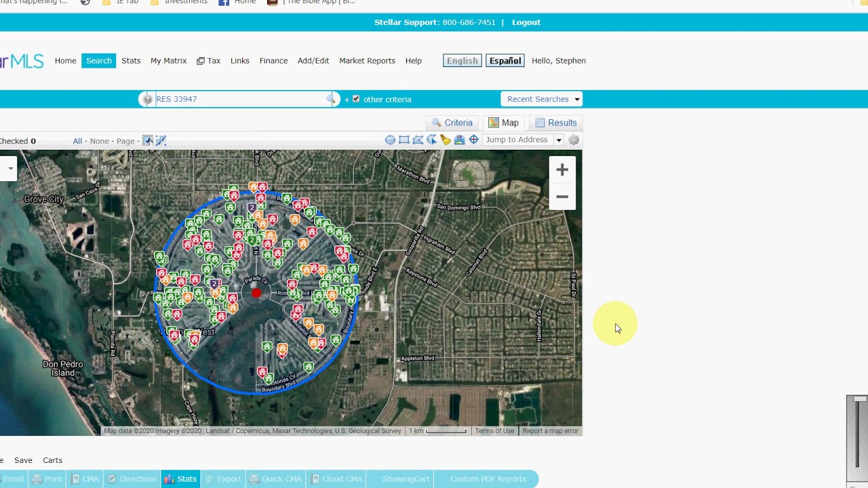Toggle the other criteria checkbox

pyautogui.click(x=356, y=99)
